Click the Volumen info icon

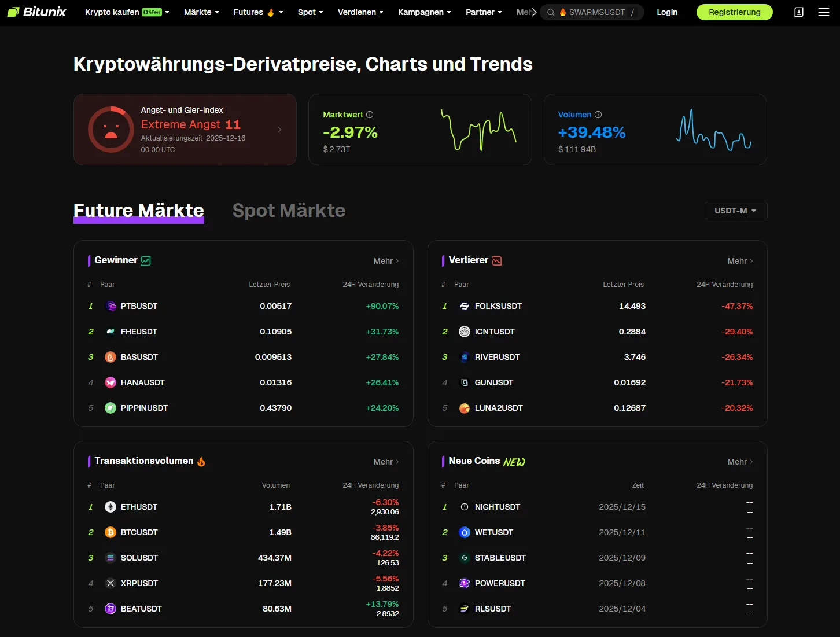(598, 115)
